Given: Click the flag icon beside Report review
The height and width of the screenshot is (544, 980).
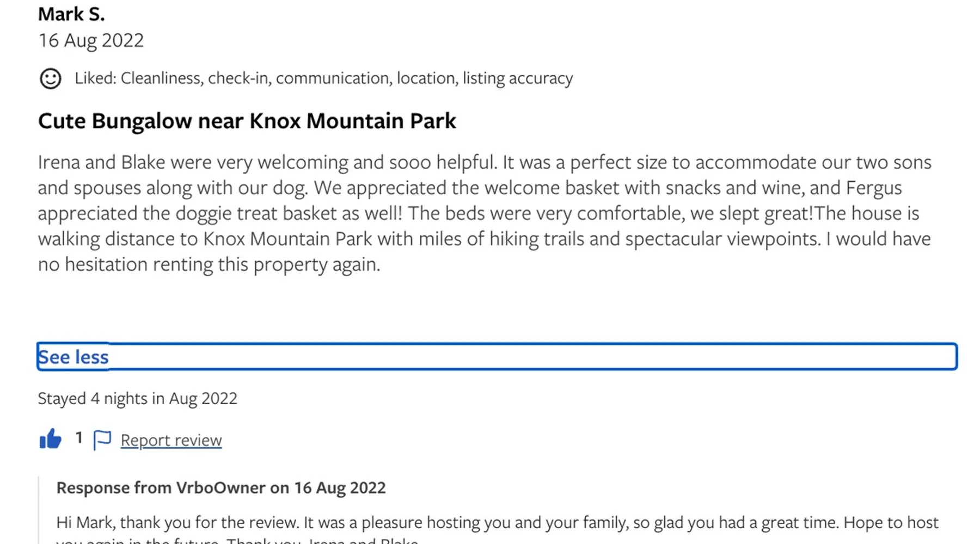Looking at the screenshot, I should click(x=102, y=440).
